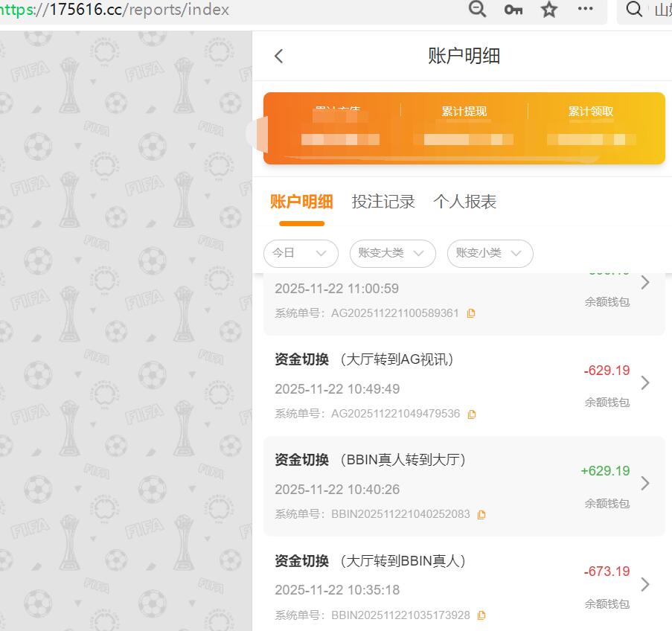Switch to the 投注记录 tab
This screenshot has width=672, height=631.
[x=383, y=201]
